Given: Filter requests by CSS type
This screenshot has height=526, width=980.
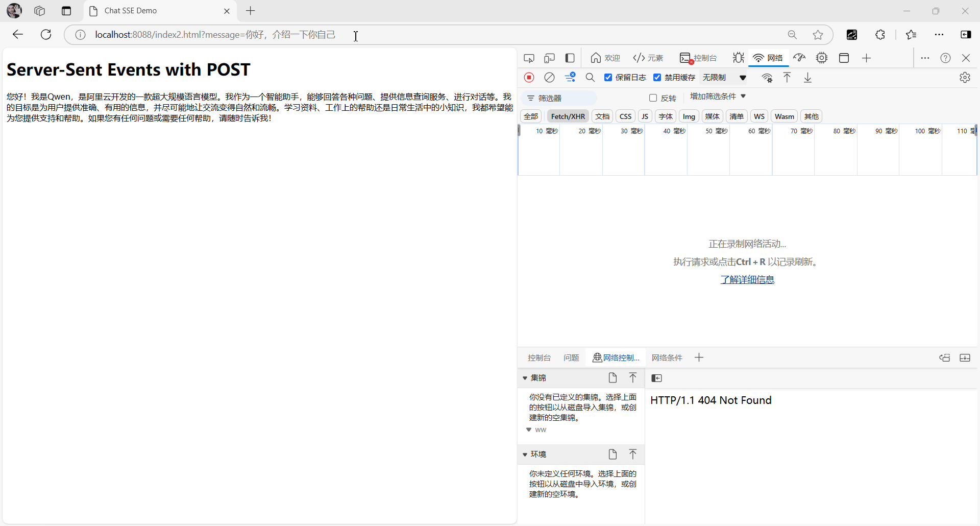Looking at the screenshot, I should [625, 116].
